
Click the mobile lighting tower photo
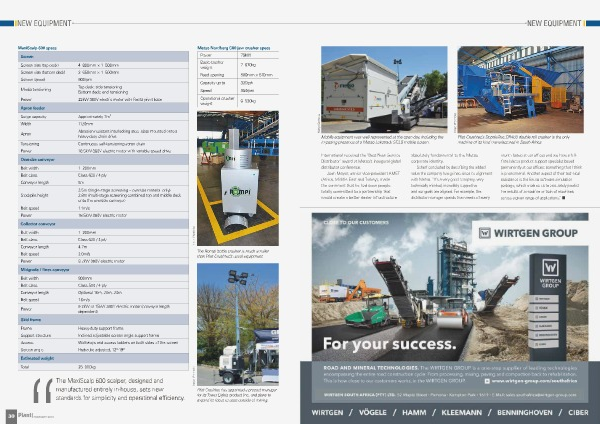coord(238,324)
